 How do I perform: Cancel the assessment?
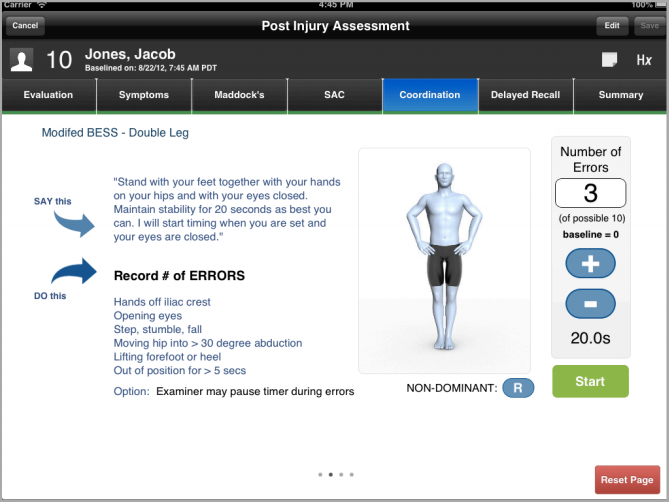[25, 26]
